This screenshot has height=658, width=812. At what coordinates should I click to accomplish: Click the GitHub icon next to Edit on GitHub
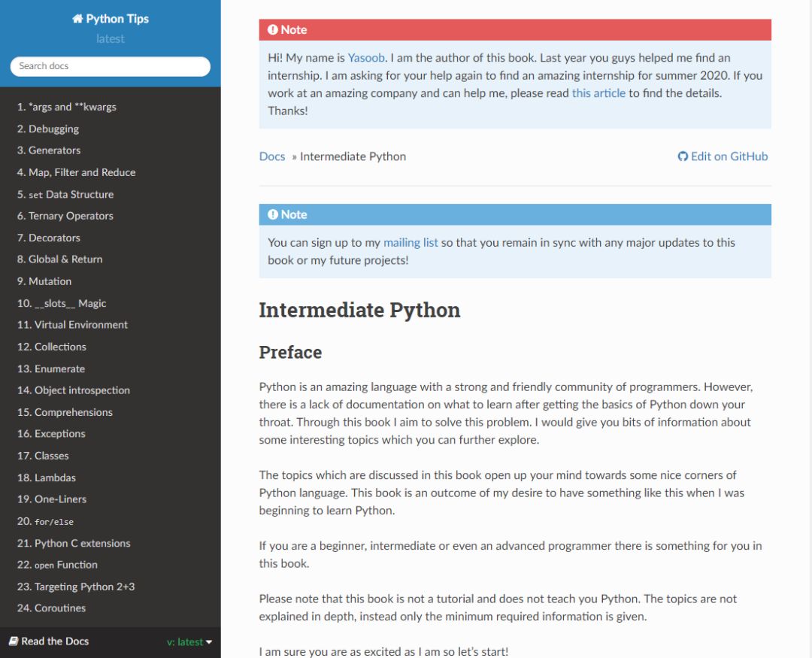[x=683, y=156]
